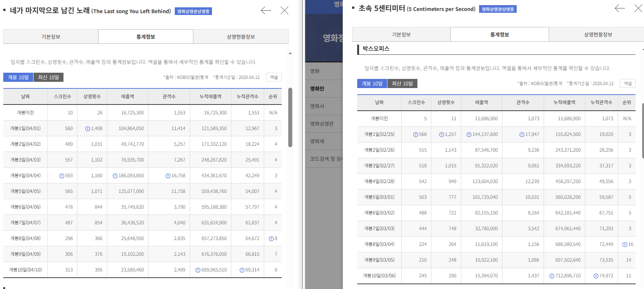Open 상영현황정보 tab in The Last Song panel

(x=241, y=37)
